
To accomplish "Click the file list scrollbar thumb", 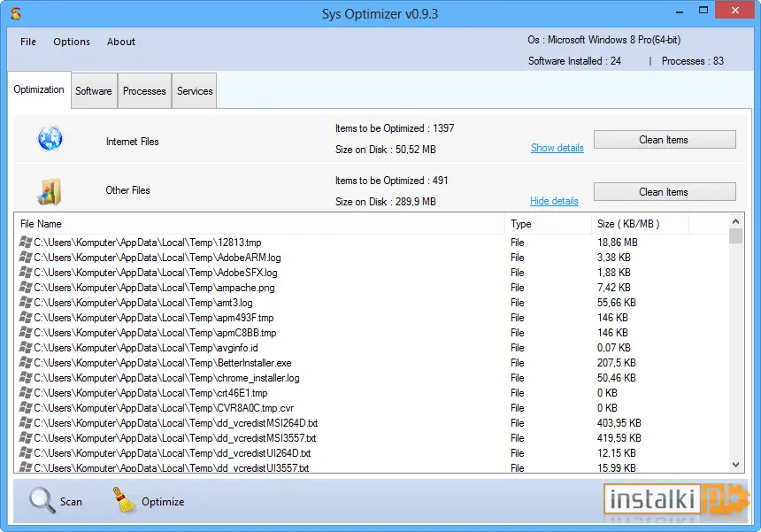I will [x=735, y=236].
